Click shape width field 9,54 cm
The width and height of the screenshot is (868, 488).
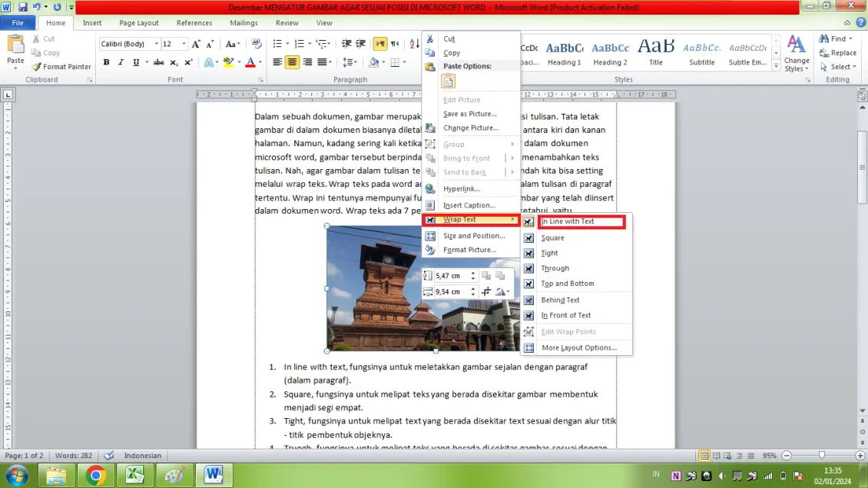point(451,292)
